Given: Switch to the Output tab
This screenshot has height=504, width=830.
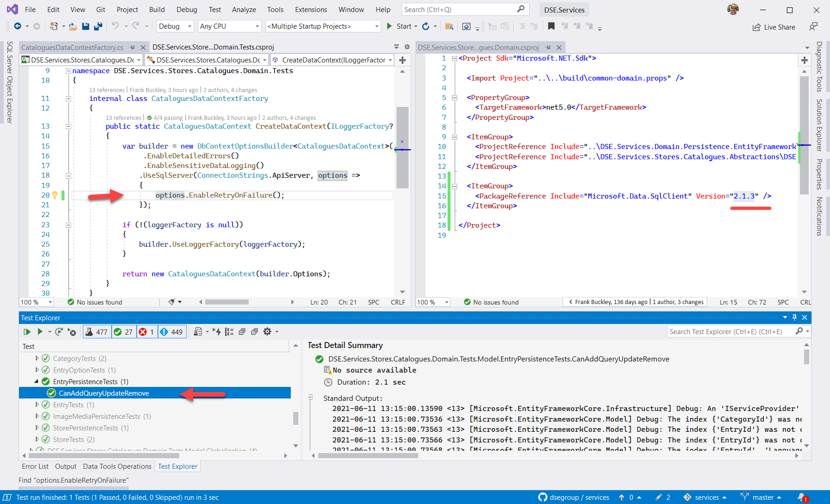Looking at the screenshot, I should (65, 467).
